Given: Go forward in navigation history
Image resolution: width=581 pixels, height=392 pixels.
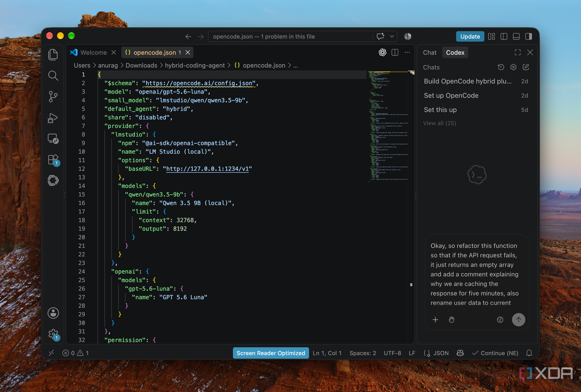Looking at the screenshot, I should (x=201, y=37).
